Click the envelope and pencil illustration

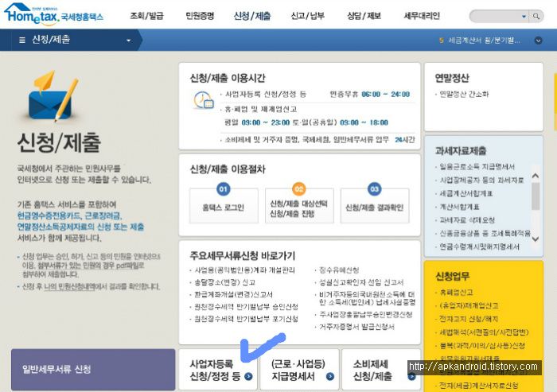coord(53,96)
